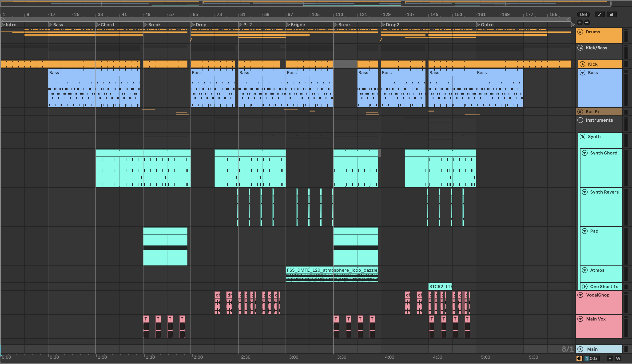Toggle the W width optimize button
Screen dimensions: 632x364
pyautogui.click(x=618, y=358)
